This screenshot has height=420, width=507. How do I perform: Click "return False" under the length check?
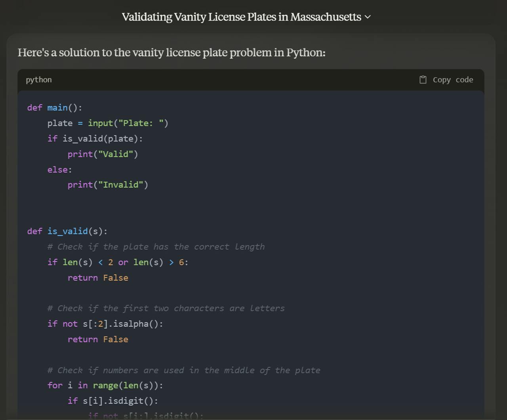pyautogui.click(x=98, y=278)
